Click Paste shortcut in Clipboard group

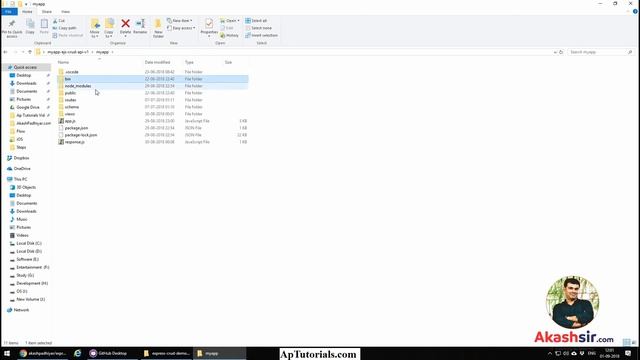67,35
